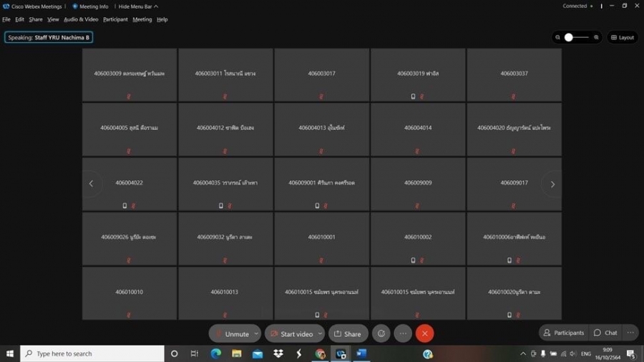Open the Audio & Video menu
The height and width of the screenshot is (362, 644).
click(x=81, y=19)
